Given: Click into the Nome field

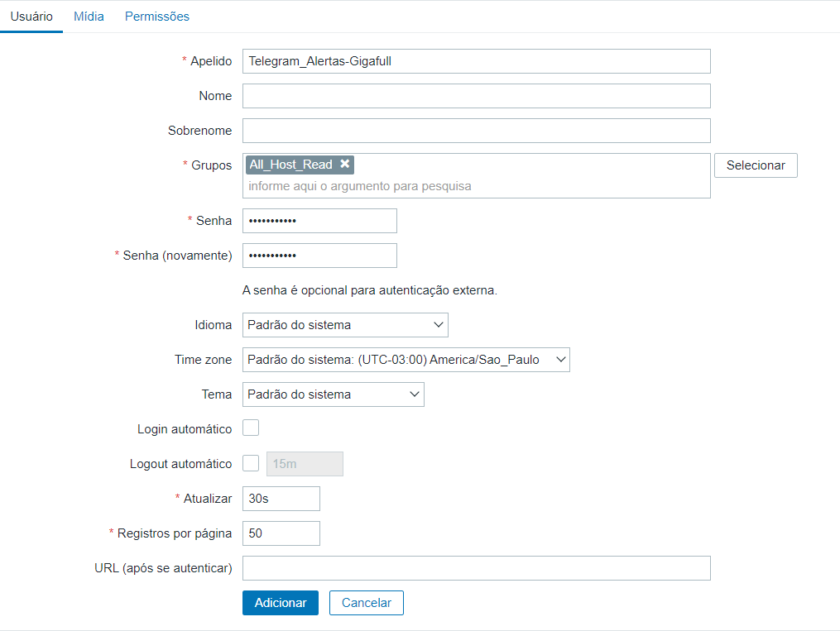Looking at the screenshot, I should coord(476,96).
